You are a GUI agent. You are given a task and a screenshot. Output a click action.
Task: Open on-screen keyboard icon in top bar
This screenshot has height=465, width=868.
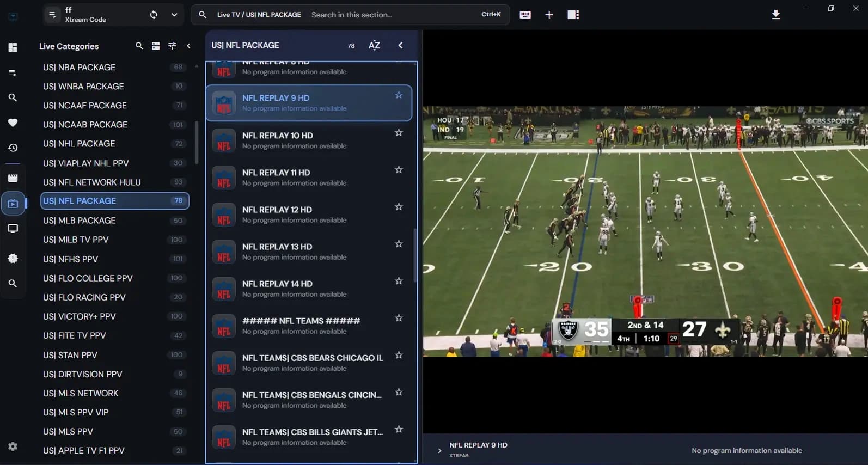(x=525, y=15)
